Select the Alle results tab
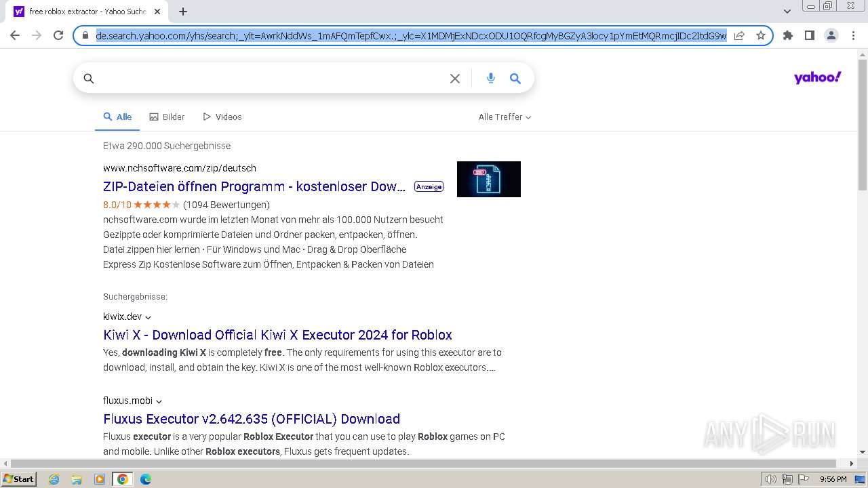The image size is (868, 488). click(x=117, y=117)
